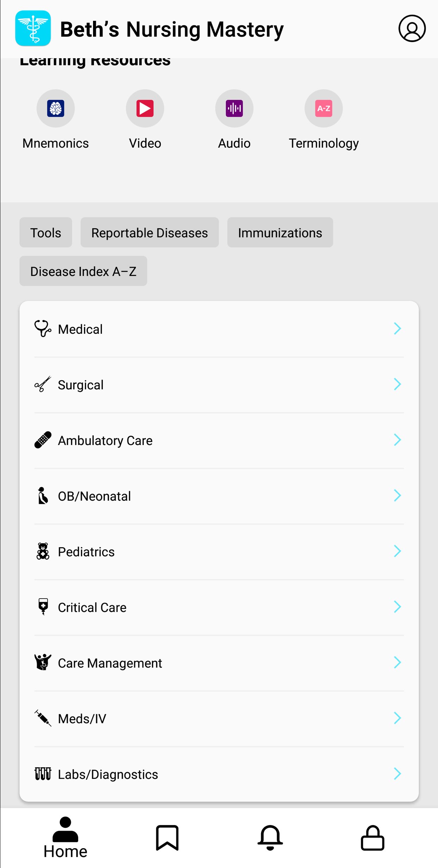The height and width of the screenshot is (868, 438).
Task: Expand the Surgical category chevron
Action: (x=397, y=384)
